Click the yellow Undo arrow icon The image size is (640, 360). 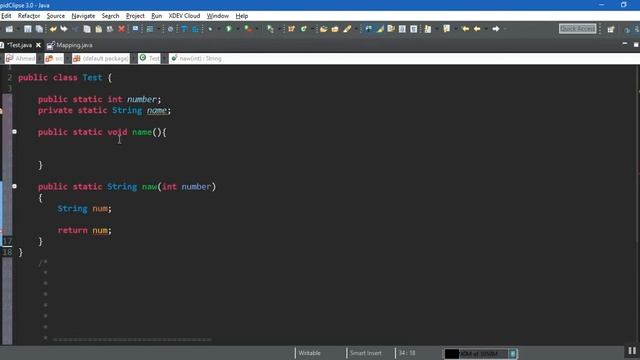(x=53, y=29)
